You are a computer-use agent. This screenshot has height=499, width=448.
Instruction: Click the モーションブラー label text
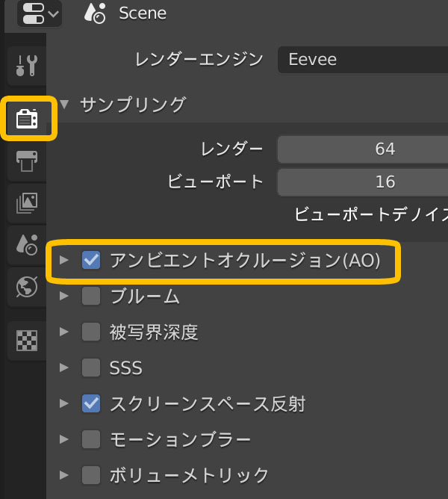181,439
